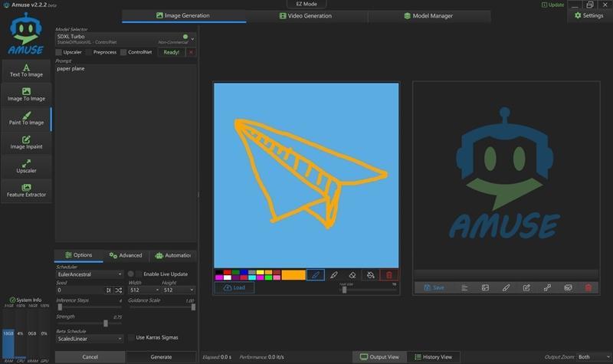Delete output image using red trash icon
The height and width of the screenshot is (364, 613).
(x=588, y=287)
